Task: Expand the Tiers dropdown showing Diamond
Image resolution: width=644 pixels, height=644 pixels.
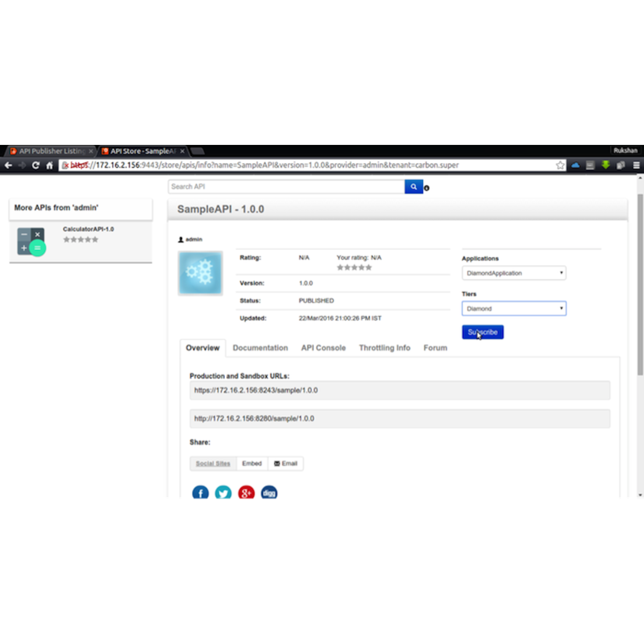Action: tap(514, 308)
